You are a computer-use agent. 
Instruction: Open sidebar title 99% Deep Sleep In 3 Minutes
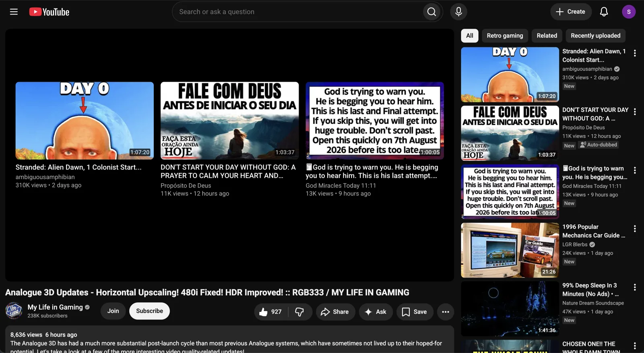(590, 290)
